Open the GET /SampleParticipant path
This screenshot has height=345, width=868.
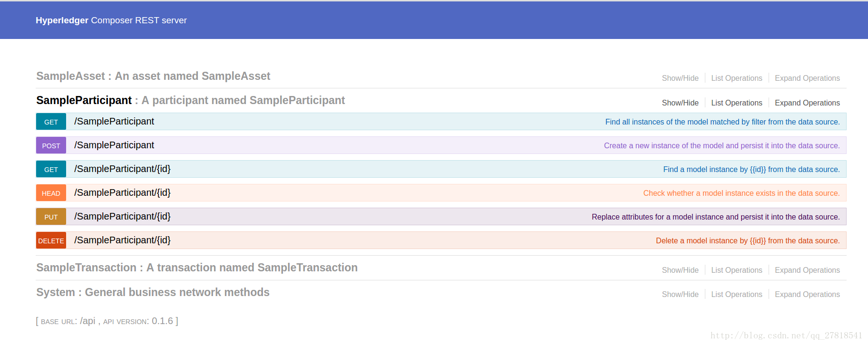coord(114,122)
